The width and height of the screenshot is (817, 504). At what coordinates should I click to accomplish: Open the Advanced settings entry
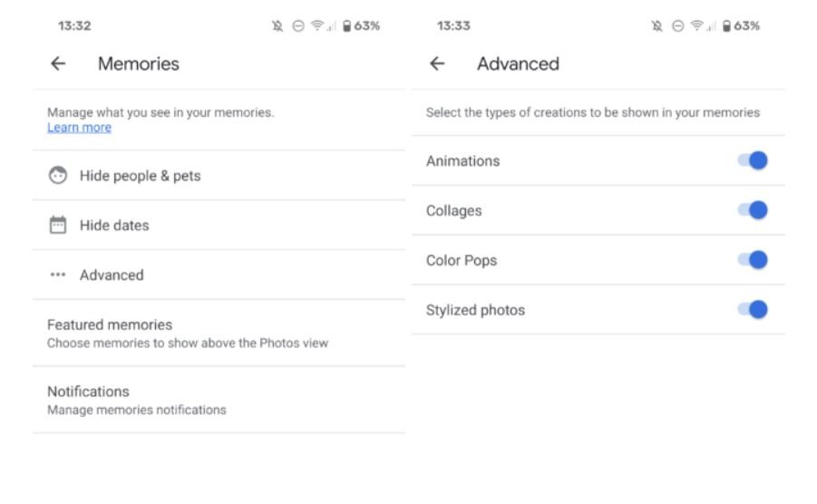pos(112,276)
